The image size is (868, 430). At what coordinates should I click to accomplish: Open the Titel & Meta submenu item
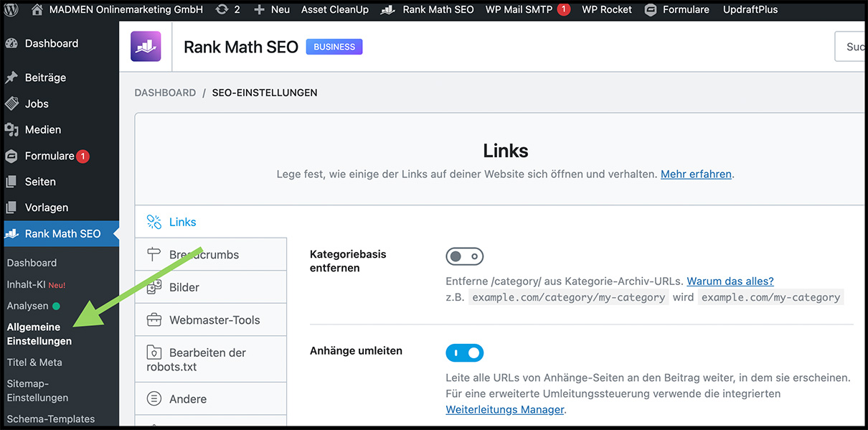coord(34,362)
